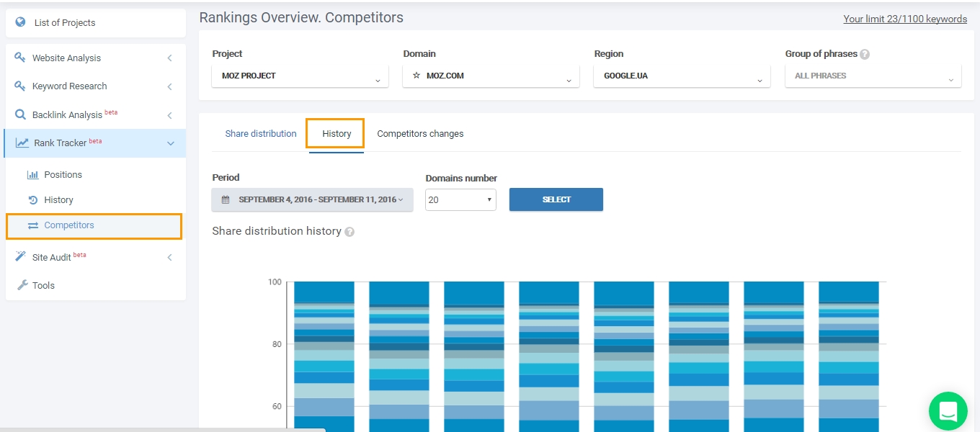Image resolution: width=980 pixels, height=432 pixels.
Task: Click the Project field label
Action: (x=227, y=53)
